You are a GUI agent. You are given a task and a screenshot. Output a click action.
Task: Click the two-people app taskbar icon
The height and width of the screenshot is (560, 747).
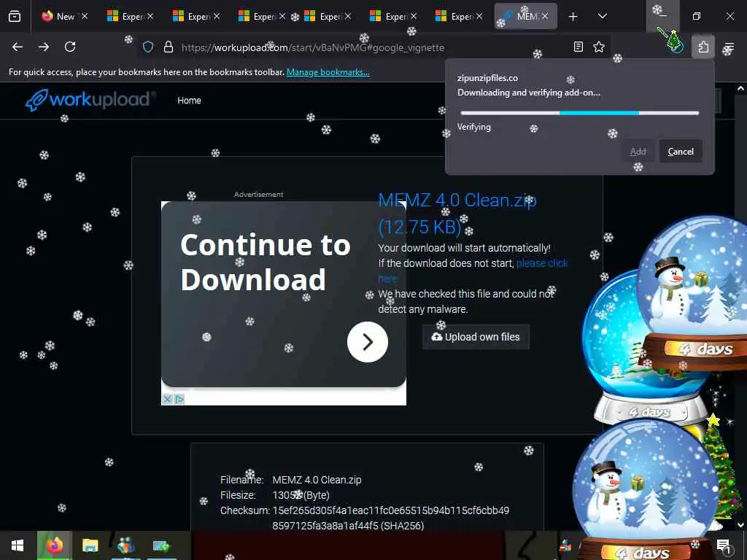click(x=125, y=545)
